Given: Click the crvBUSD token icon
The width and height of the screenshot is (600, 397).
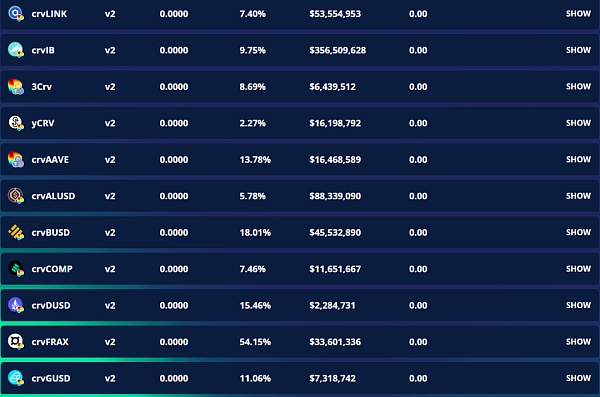Looking at the screenshot, I should (x=16, y=232).
